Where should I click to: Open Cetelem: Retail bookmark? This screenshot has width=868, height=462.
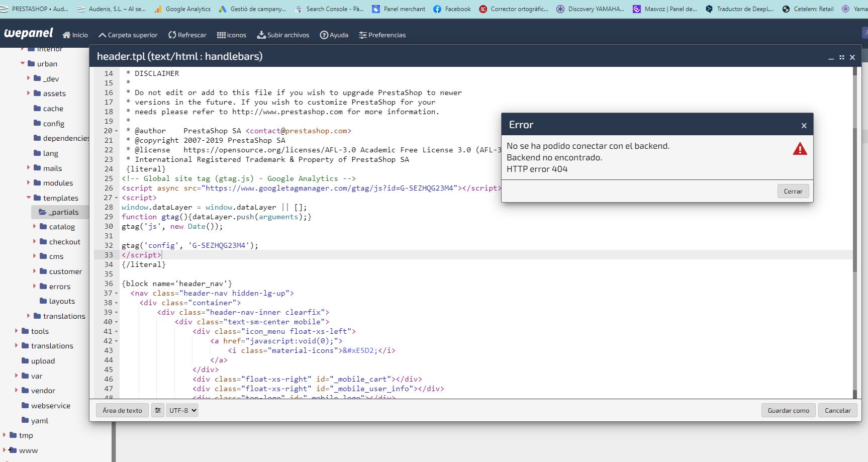(808, 9)
